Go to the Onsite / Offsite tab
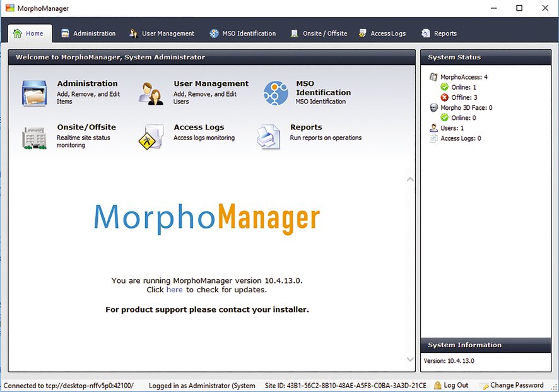Image resolution: width=559 pixels, height=392 pixels. coord(319,33)
